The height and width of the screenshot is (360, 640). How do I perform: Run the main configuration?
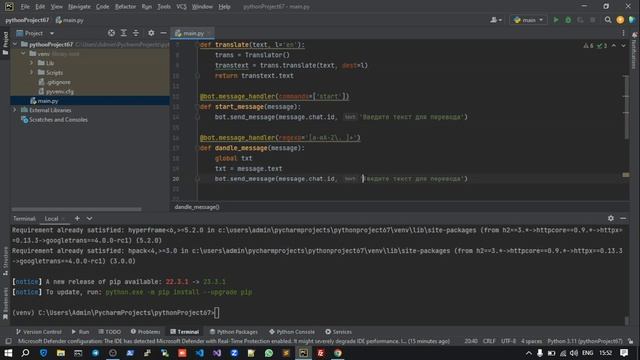click(x=556, y=20)
